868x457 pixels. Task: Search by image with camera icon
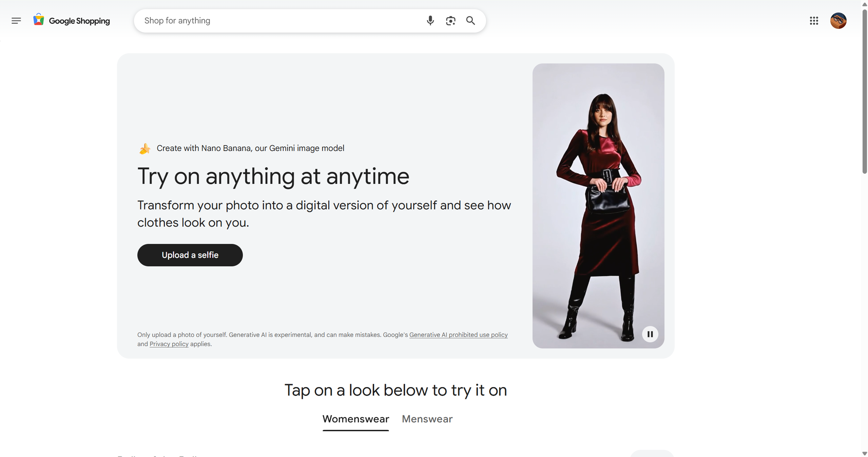coord(450,21)
